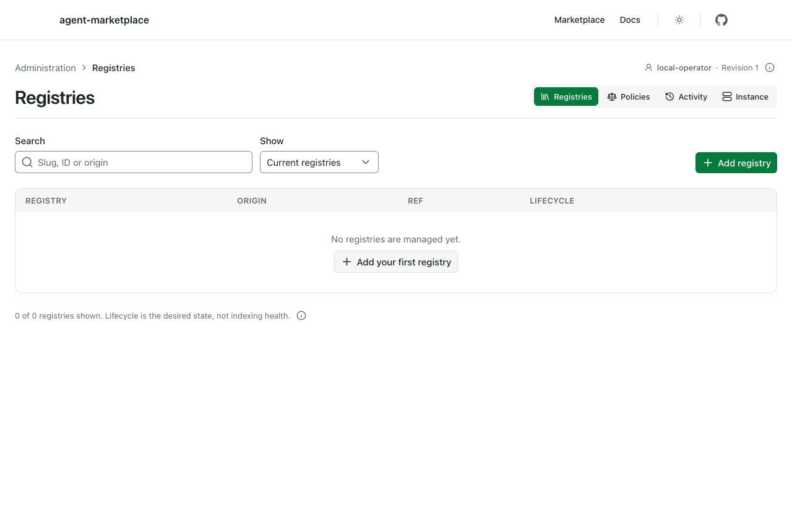Click the ORIGIN column header
The width and height of the screenshot is (792, 532).
coord(252,200)
